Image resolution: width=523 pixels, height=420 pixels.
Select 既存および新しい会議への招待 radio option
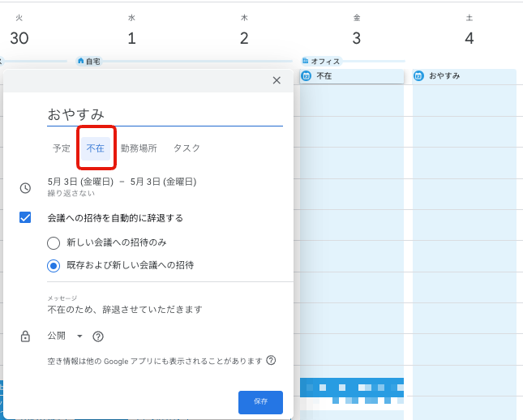[x=54, y=265]
